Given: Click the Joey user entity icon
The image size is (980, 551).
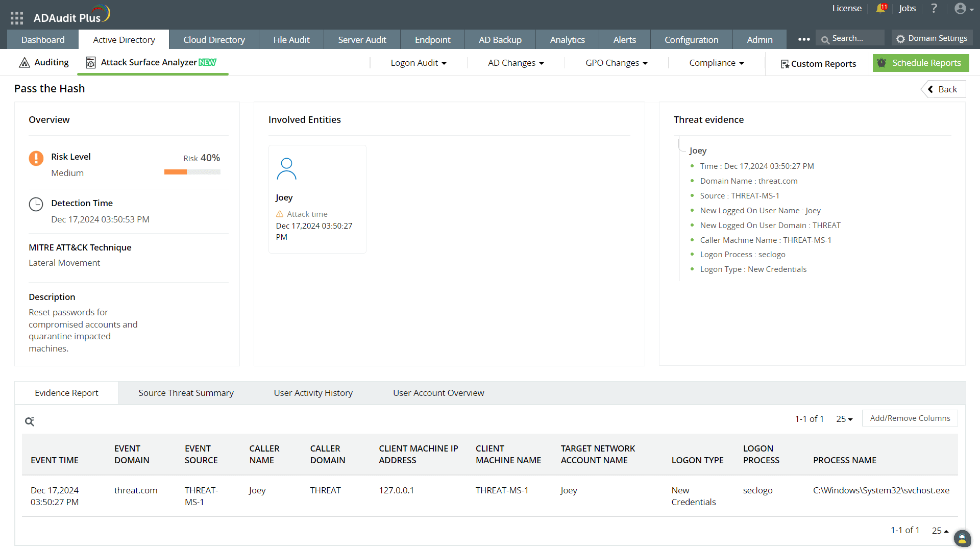Looking at the screenshot, I should [x=286, y=169].
